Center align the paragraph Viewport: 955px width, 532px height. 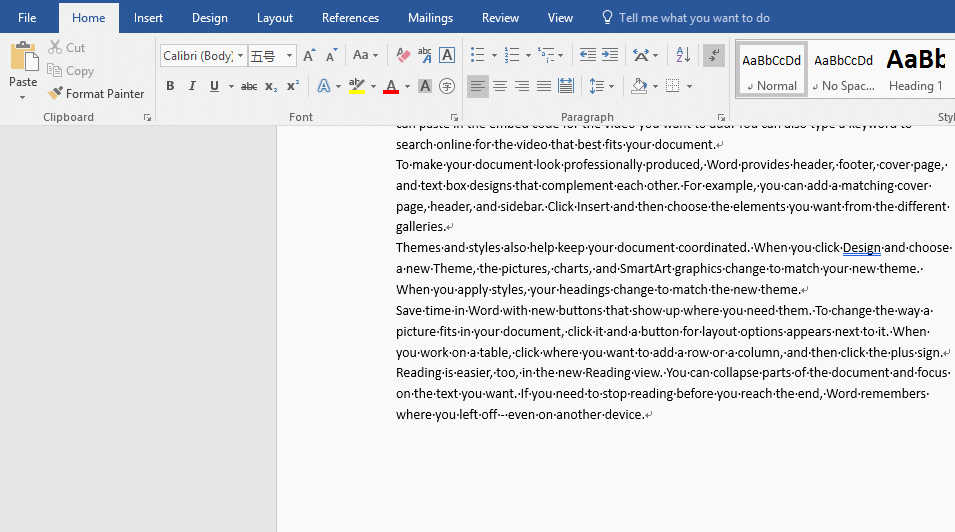[x=500, y=87]
